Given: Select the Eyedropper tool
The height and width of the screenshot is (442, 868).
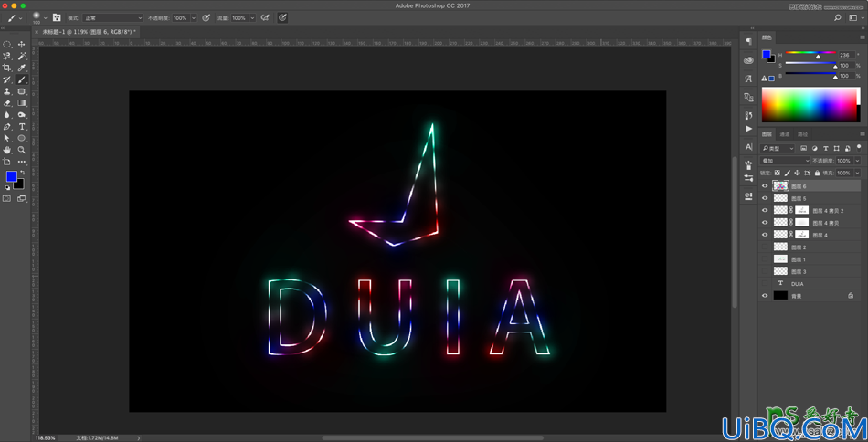Looking at the screenshot, I should (22, 68).
